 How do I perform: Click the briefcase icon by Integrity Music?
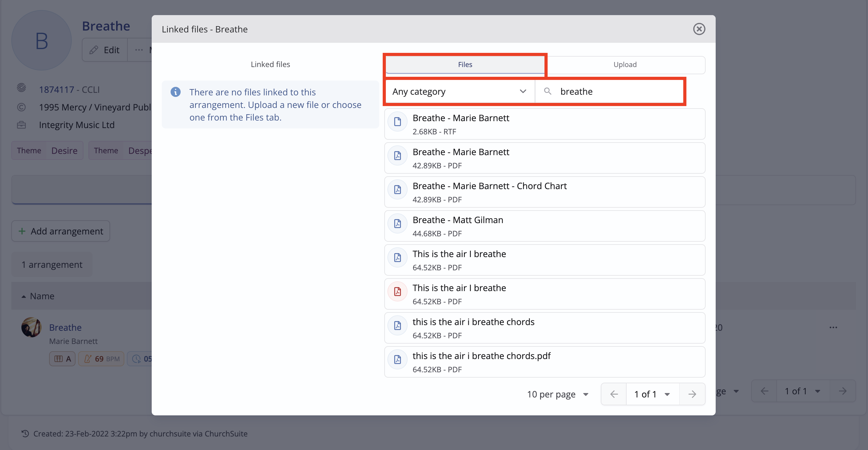(x=21, y=125)
